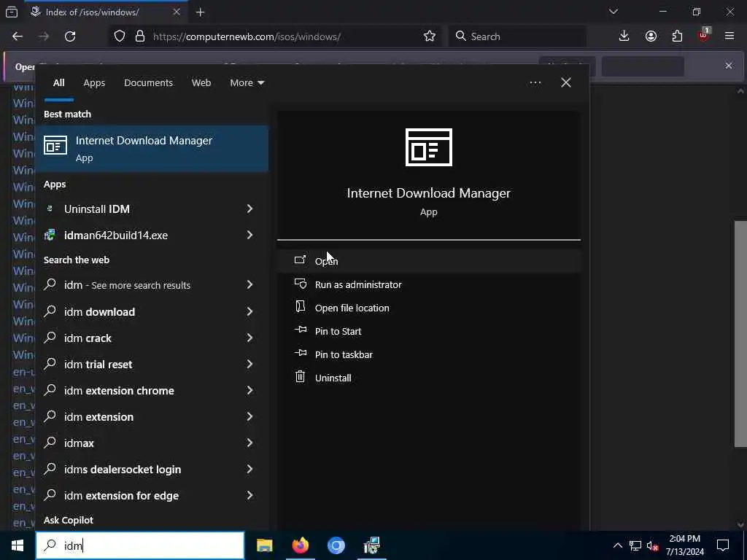747x560 pixels.
Task: Close the Windows search panel
Action: pyautogui.click(x=566, y=83)
